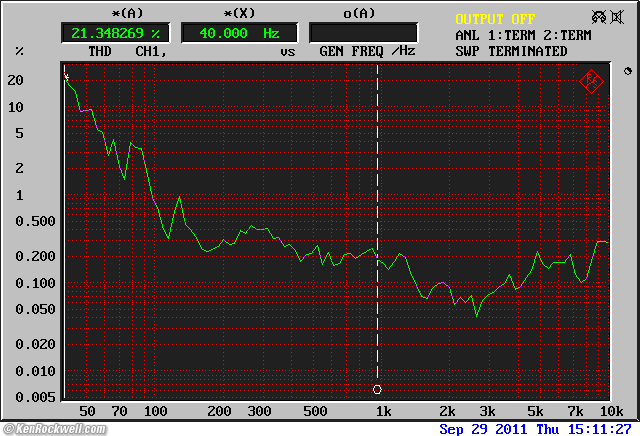Click the X-axis label 100
The image size is (640, 436).
pos(156,411)
